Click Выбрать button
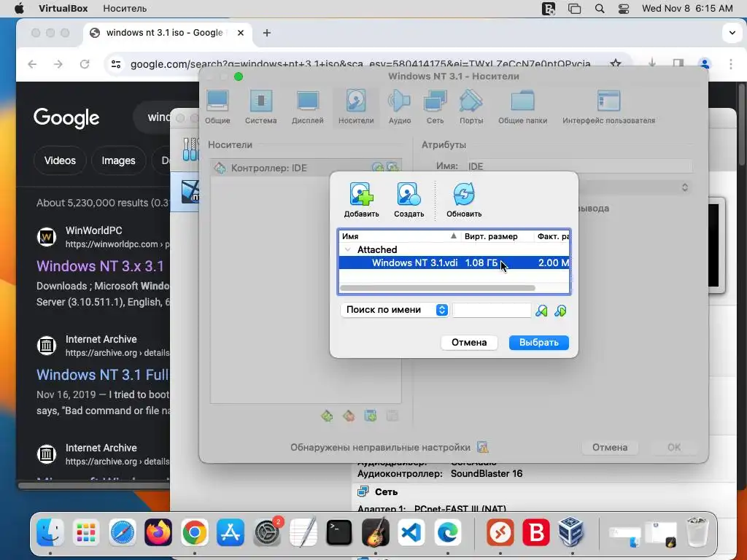The image size is (747, 560). (539, 343)
